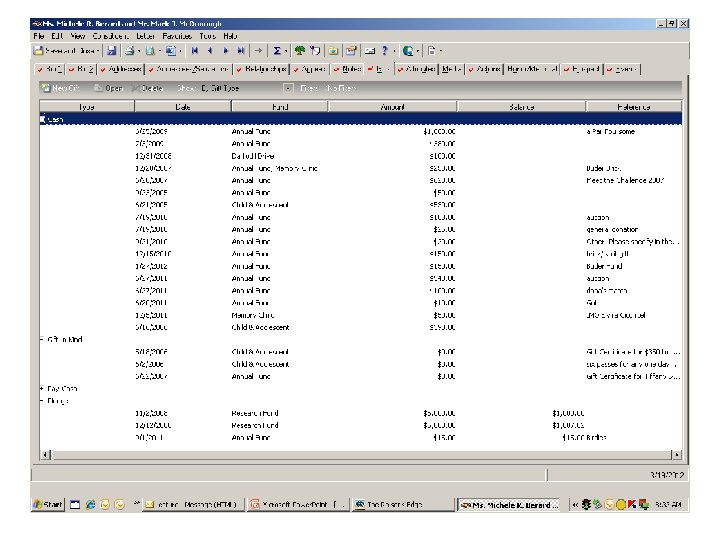Click the green tree icon
Image resolution: width=720 pixels, height=540 pixels.
(300, 51)
